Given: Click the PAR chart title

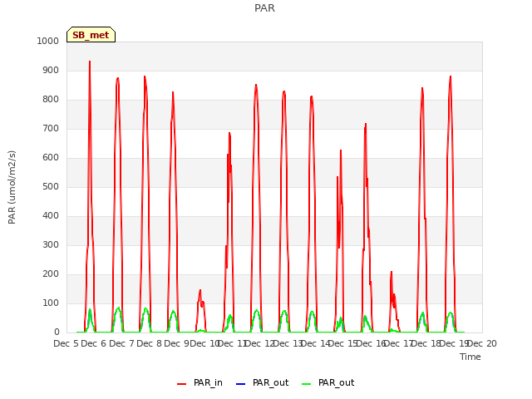Looking at the screenshot, I should click(x=264, y=8).
